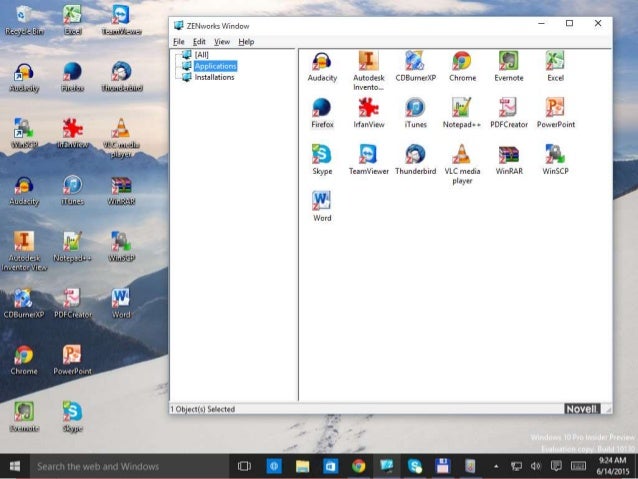Click the Search the web and Windows box
This screenshot has width=638, height=479.
(129, 466)
